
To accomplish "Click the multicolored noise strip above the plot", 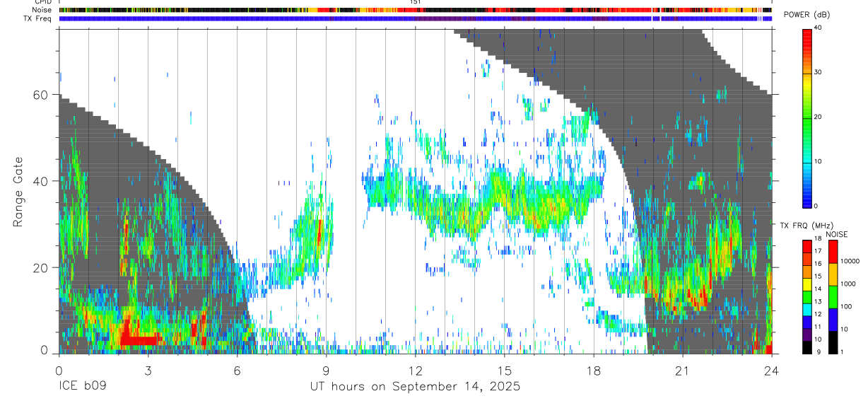I will coord(416,11).
